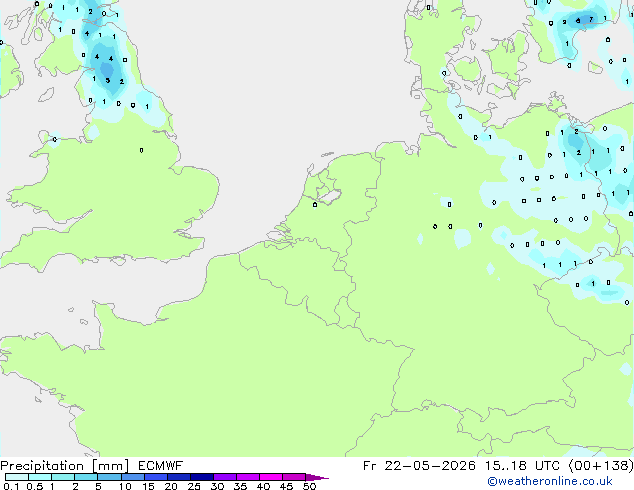Pick the 15–20 mm legend swatch
Screen dimensions: 634x490
155,477
